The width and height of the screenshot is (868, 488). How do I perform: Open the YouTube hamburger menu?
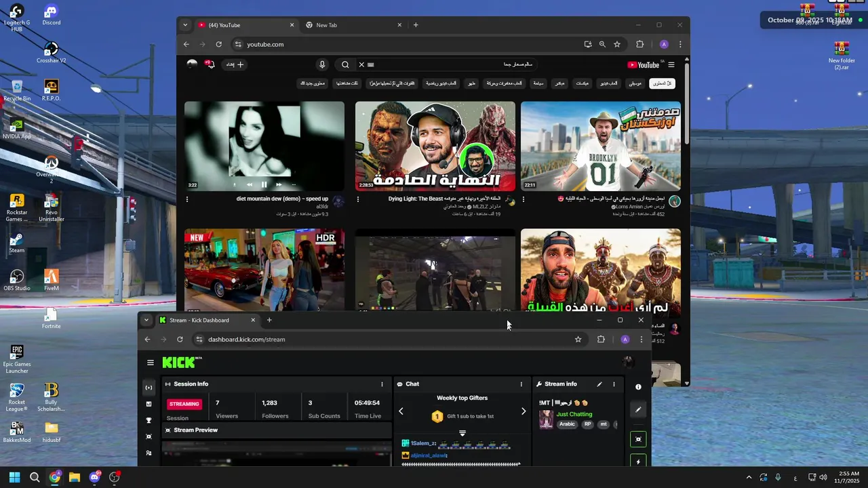click(671, 65)
